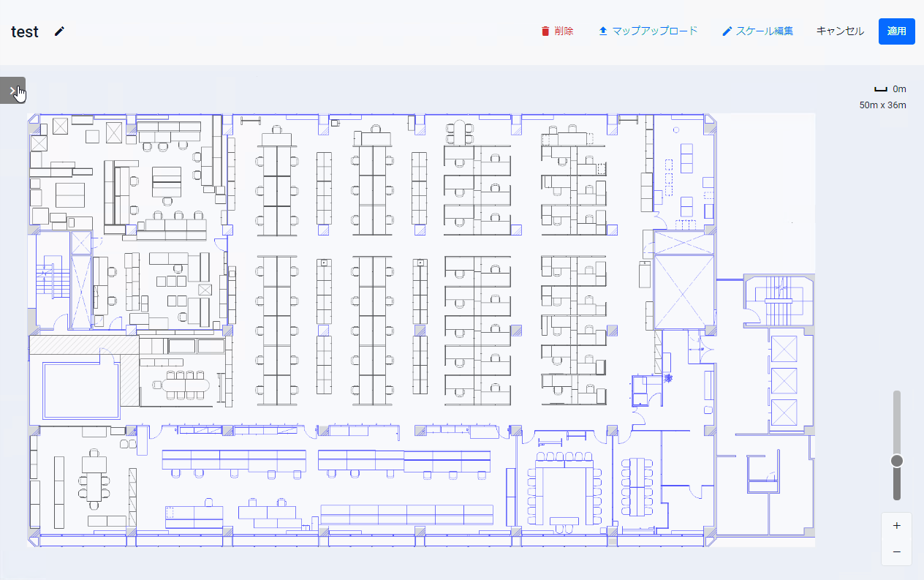Click the red trash can icon
Image resolution: width=924 pixels, height=580 pixels.
click(x=545, y=31)
